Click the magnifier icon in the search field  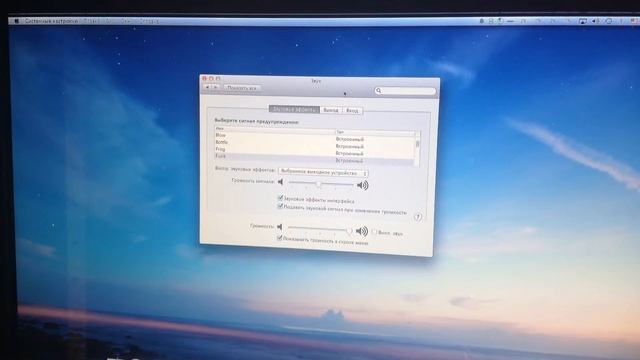pos(379,90)
